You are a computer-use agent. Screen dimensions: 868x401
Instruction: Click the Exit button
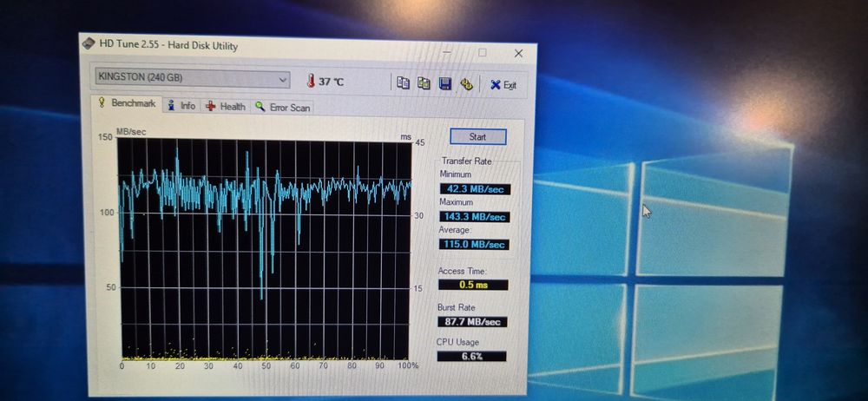tap(503, 85)
